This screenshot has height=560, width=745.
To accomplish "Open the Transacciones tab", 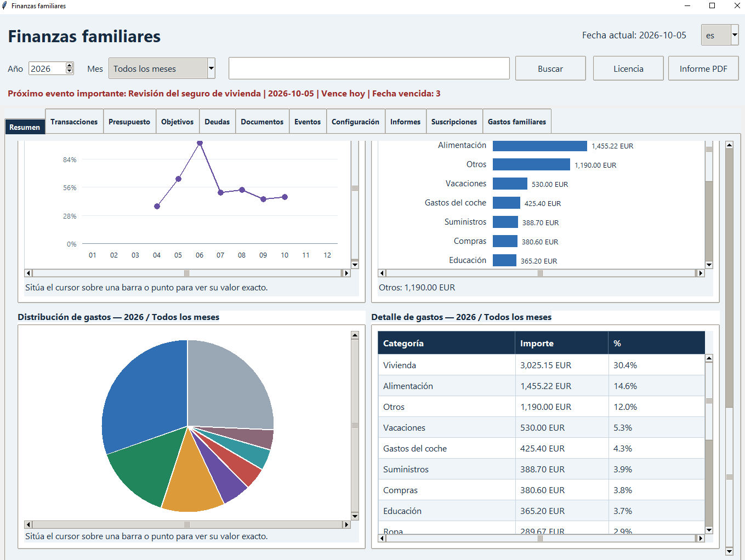I will click(x=74, y=122).
